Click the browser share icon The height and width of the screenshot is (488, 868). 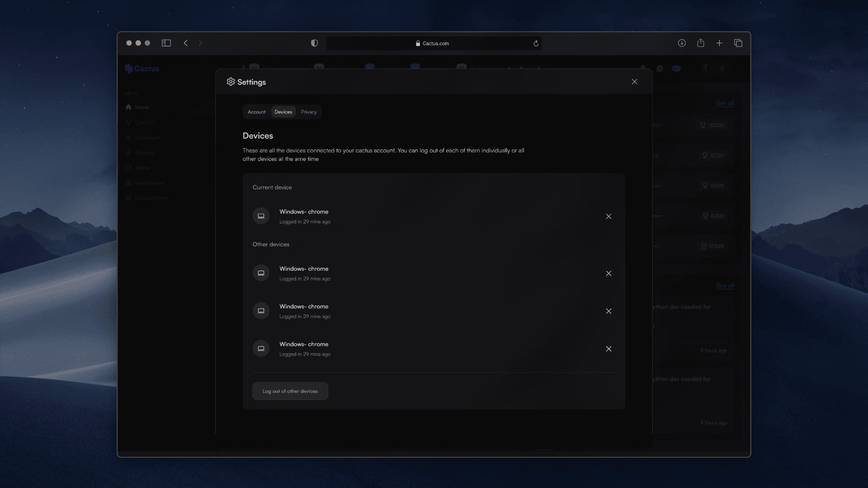[701, 43]
